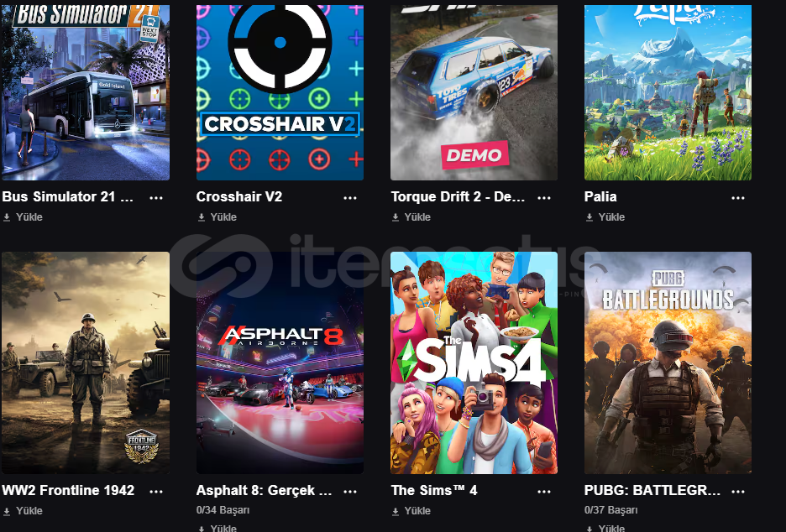This screenshot has width=786, height=532.
Task: Open three-dot menu for WW2 Frontline 1942
Action: point(156,491)
